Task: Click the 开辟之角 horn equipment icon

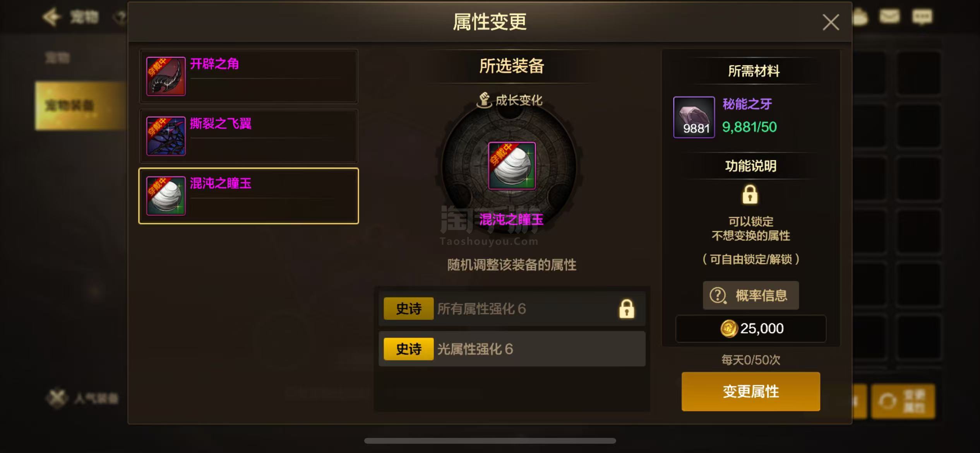Action: 166,76
